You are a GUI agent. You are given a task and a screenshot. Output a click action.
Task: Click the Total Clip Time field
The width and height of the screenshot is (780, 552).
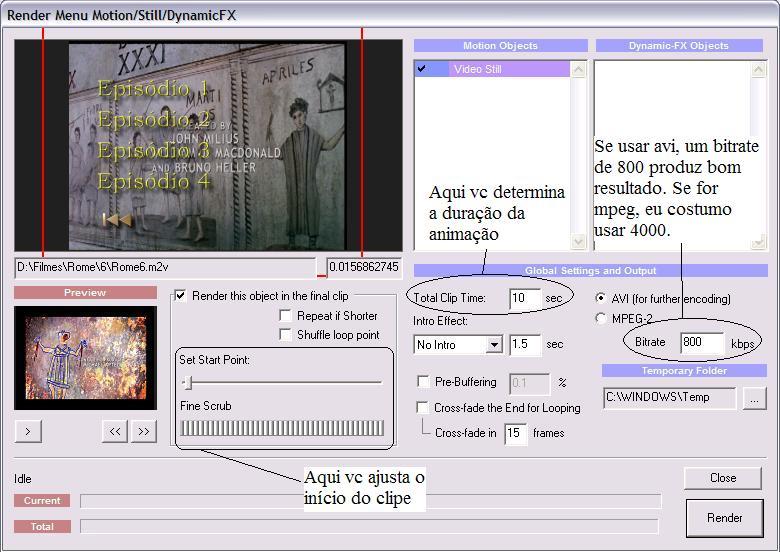point(525,298)
